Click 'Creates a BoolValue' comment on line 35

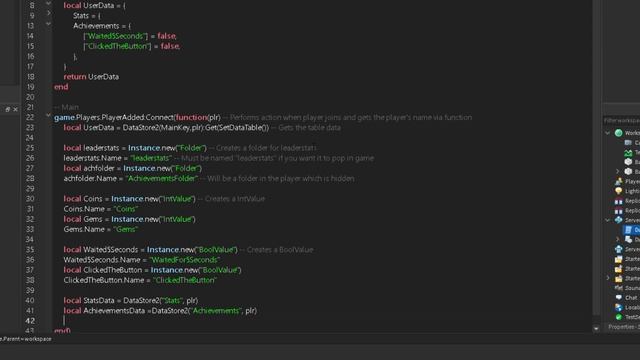click(x=276, y=249)
